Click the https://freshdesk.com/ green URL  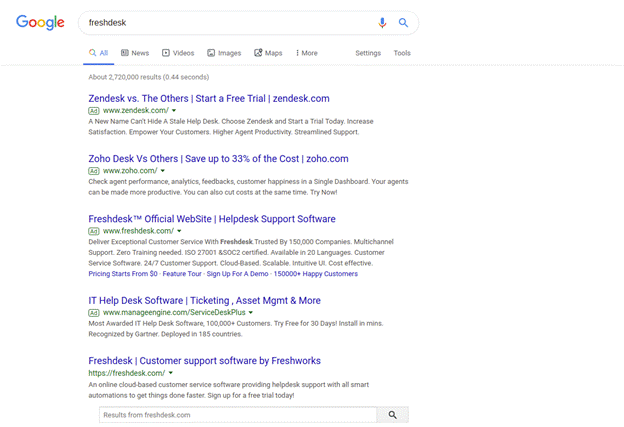pyautogui.click(x=127, y=373)
